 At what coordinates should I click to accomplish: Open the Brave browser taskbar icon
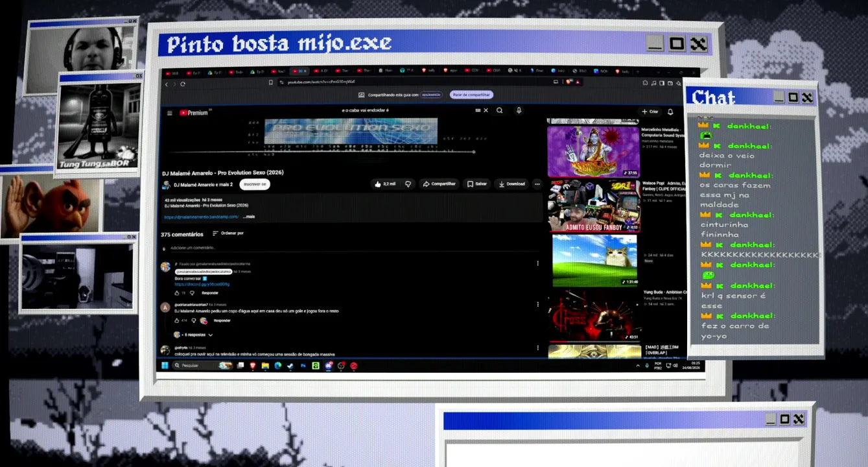tap(253, 366)
